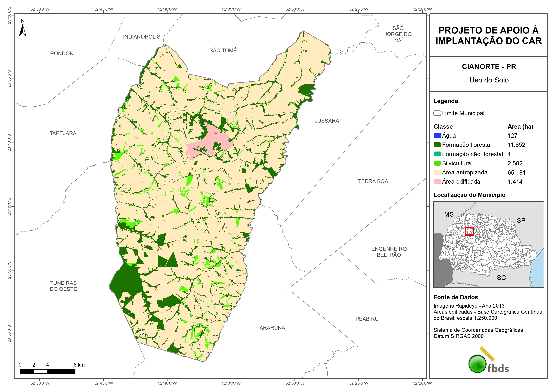The image size is (555, 392).
Task: Click the Água blue legend swatch
Action: coord(437,136)
